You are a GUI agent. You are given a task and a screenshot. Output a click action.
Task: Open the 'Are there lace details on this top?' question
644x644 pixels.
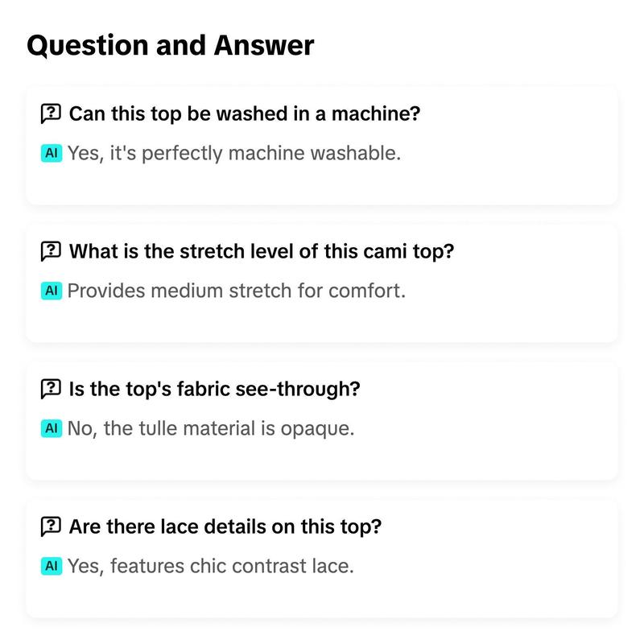[225, 526]
